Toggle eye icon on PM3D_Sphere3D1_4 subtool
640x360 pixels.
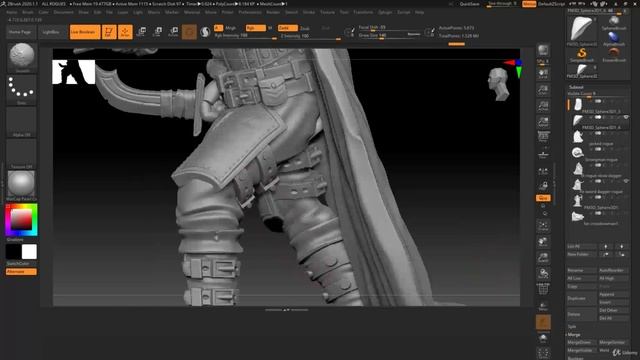626,118
